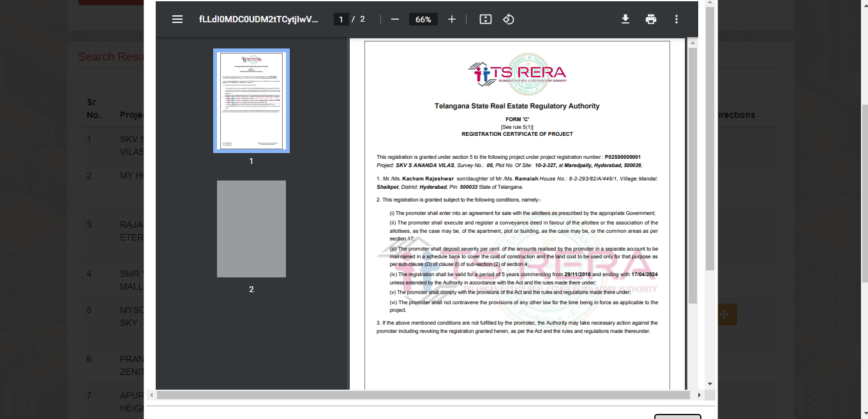Click the fit to page icon

(486, 19)
